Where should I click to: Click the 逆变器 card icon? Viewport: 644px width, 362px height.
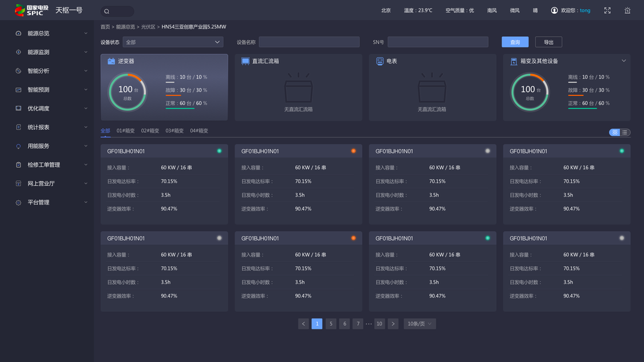tap(111, 61)
